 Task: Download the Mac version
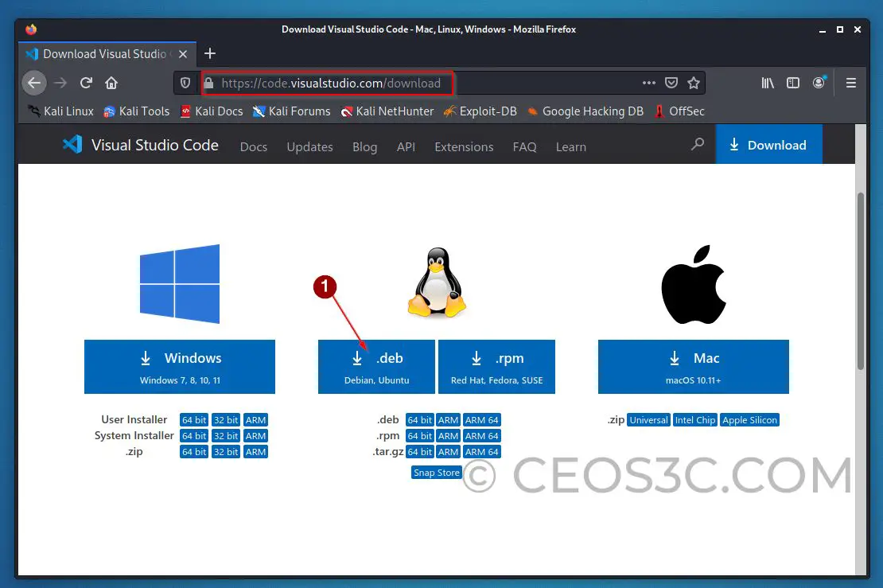tap(693, 367)
